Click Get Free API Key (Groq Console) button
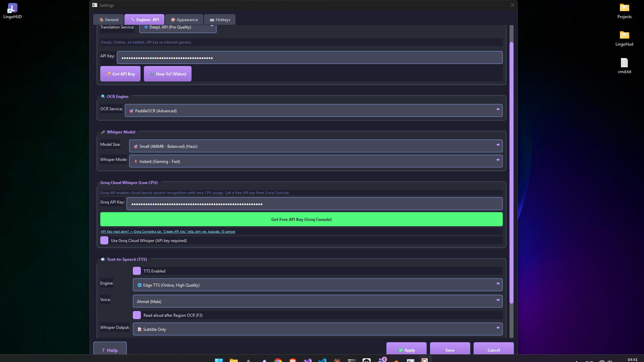 (x=301, y=219)
